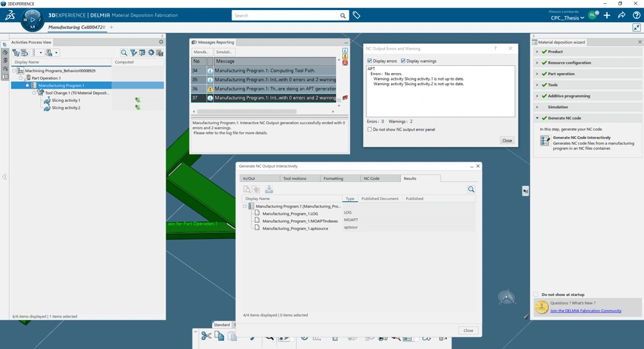
Task: Open the 3DEXPERIENCE compass
Action: (x=32, y=19)
